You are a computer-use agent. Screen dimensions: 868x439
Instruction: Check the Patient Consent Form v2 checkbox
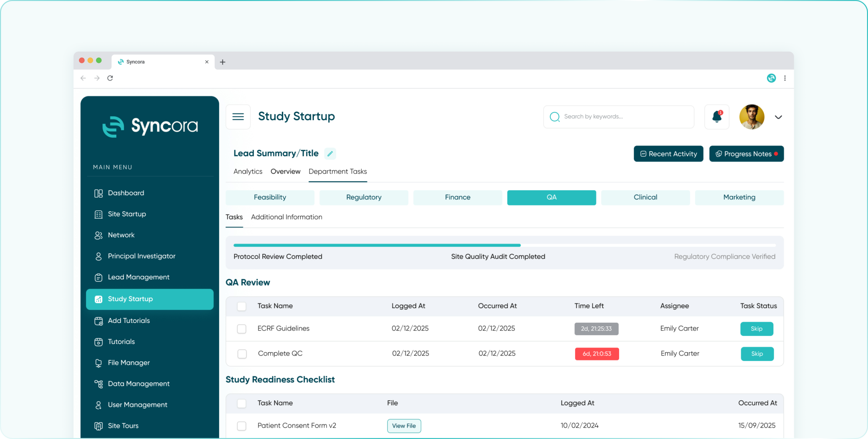tap(241, 426)
